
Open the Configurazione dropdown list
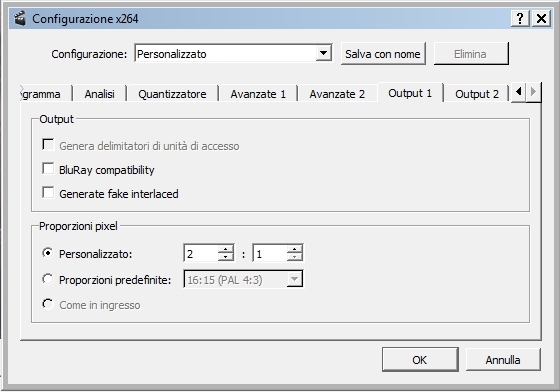pyautogui.click(x=324, y=54)
